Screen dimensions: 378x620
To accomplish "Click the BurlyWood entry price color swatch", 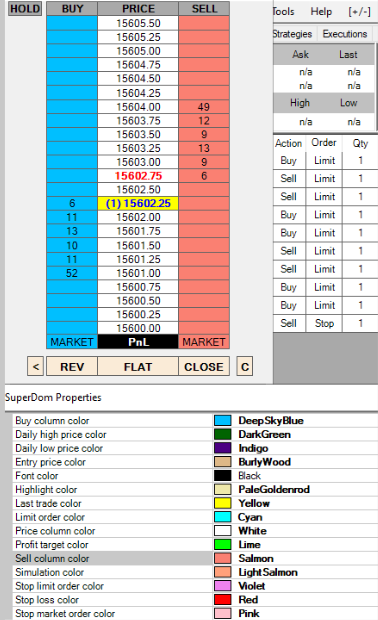I will point(223,462).
